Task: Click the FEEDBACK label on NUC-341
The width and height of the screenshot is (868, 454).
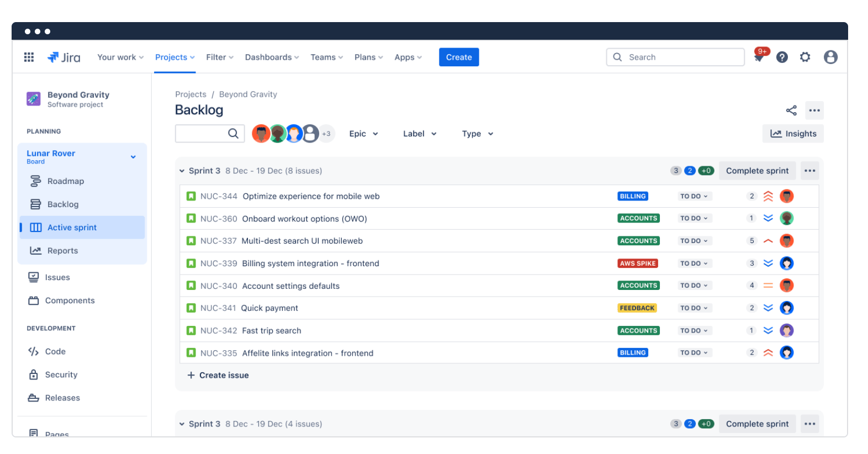Action: [637, 308]
